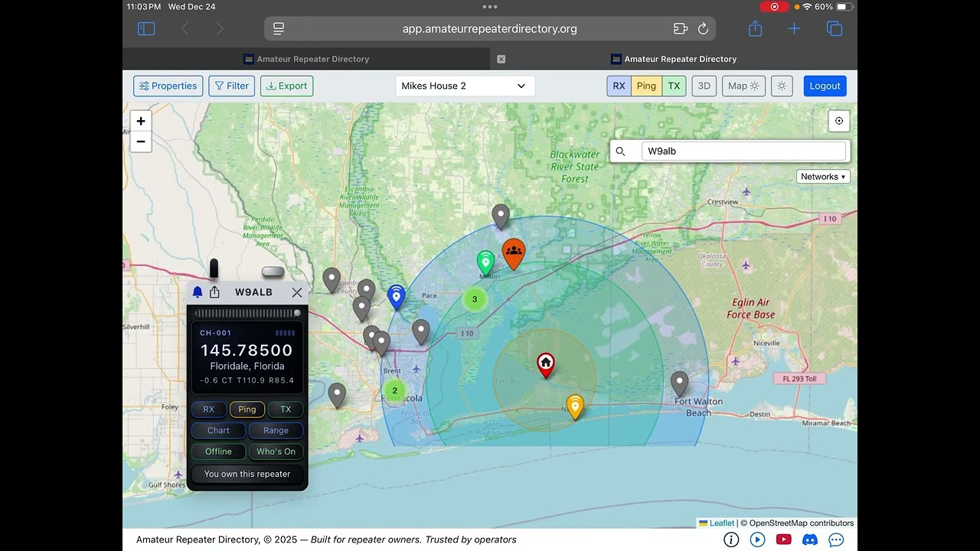Open the Chart view in W9ALB panel
The height and width of the screenshot is (551, 980).
(218, 430)
